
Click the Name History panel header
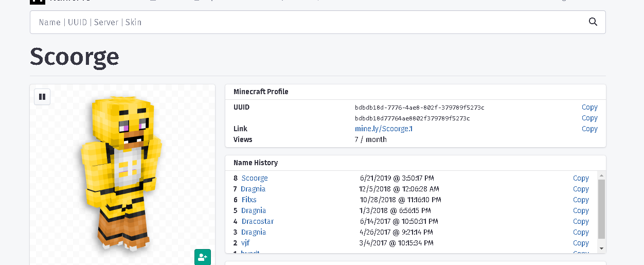(x=416, y=163)
